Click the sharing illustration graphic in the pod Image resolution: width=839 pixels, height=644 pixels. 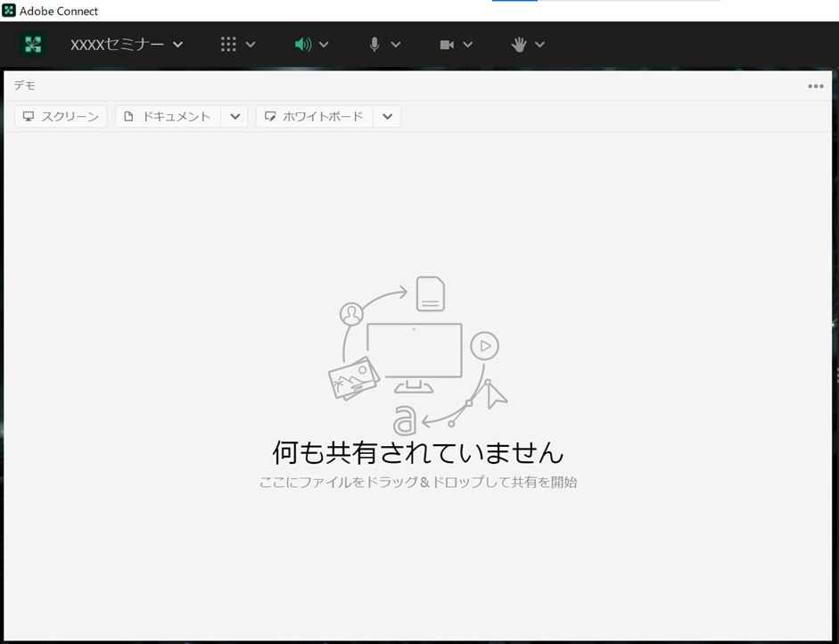[418, 356]
